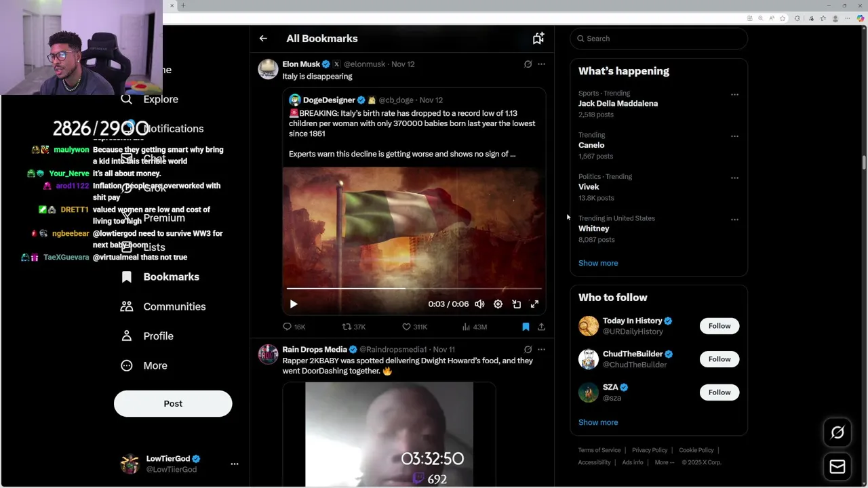Open Rain Drops Media name link

(315, 349)
